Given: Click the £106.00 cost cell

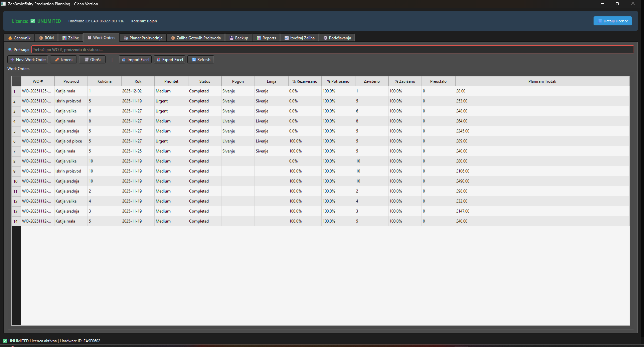Looking at the screenshot, I should [x=542, y=171].
